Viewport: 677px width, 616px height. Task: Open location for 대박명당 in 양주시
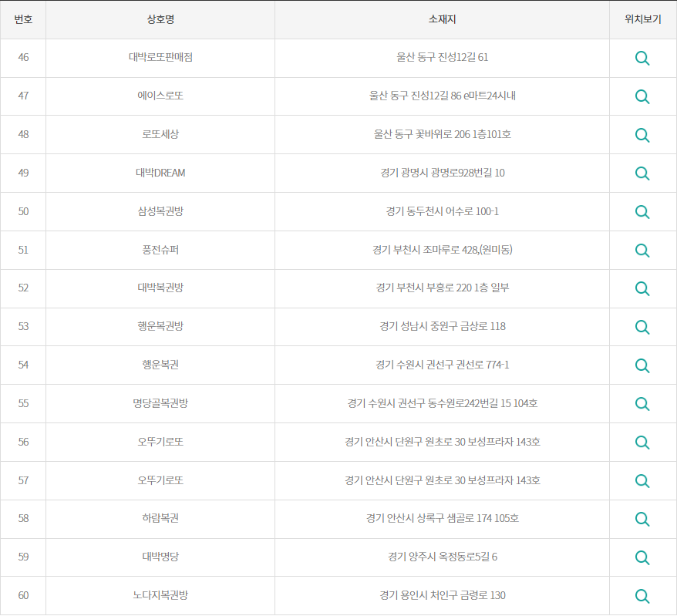(642, 557)
